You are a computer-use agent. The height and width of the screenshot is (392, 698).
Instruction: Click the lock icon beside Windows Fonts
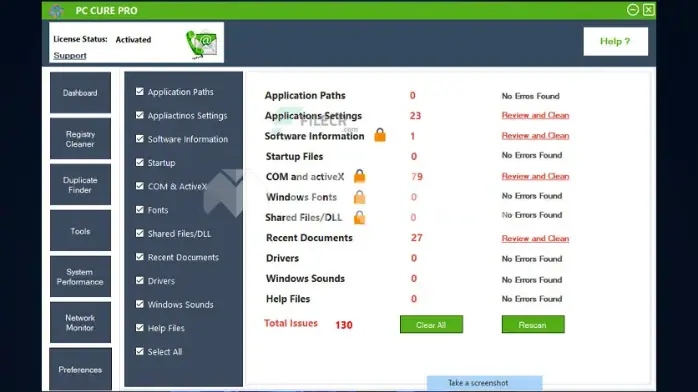click(x=360, y=197)
